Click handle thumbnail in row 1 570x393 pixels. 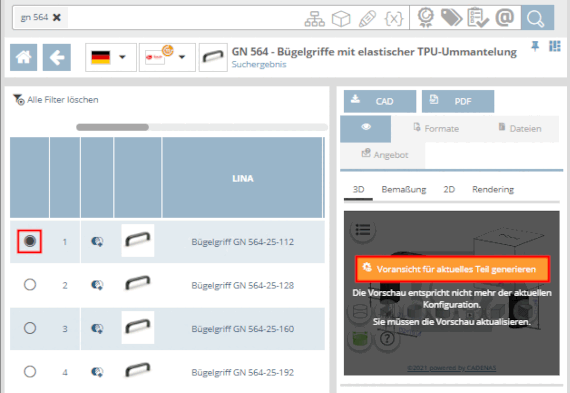tap(137, 240)
